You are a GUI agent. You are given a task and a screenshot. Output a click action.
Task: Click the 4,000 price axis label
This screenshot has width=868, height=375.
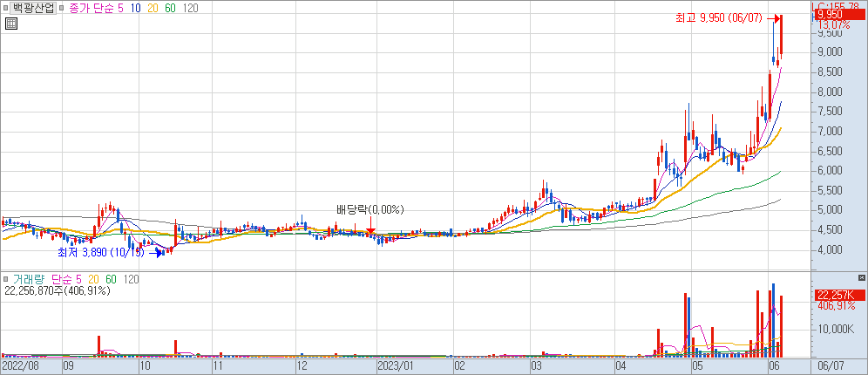pos(830,250)
